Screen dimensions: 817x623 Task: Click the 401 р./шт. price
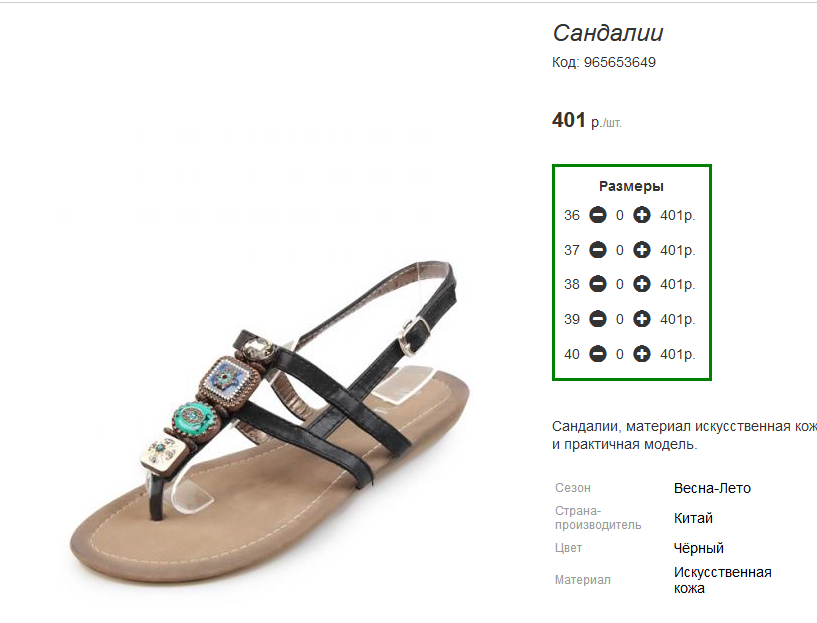pyautogui.click(x=587, y=120)
